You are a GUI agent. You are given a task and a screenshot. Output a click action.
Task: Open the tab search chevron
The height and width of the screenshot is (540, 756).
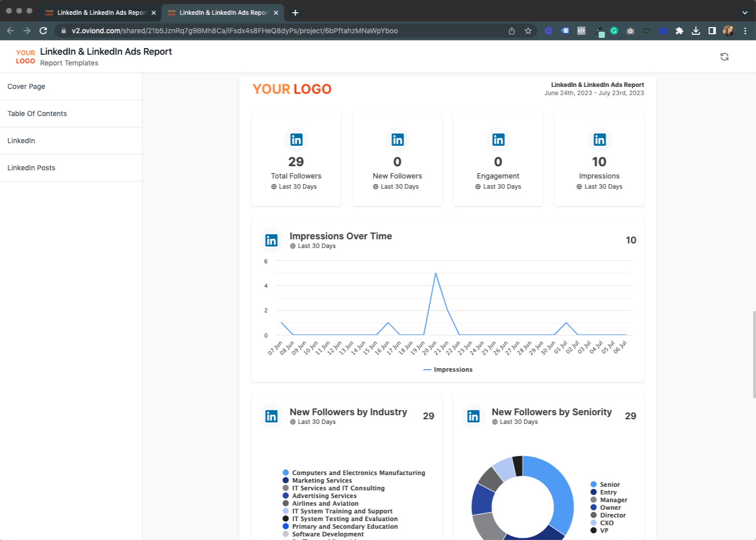(x=745, y=12)
